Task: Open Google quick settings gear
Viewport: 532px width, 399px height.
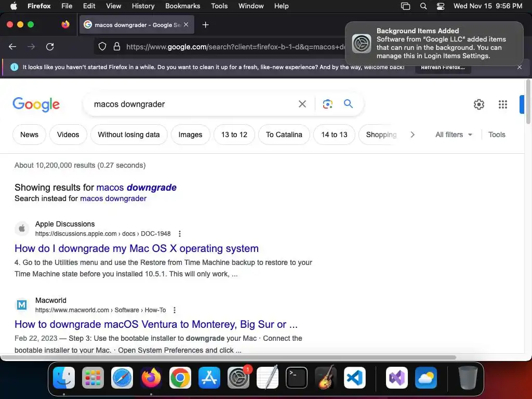Action: [x=478, y=104]
